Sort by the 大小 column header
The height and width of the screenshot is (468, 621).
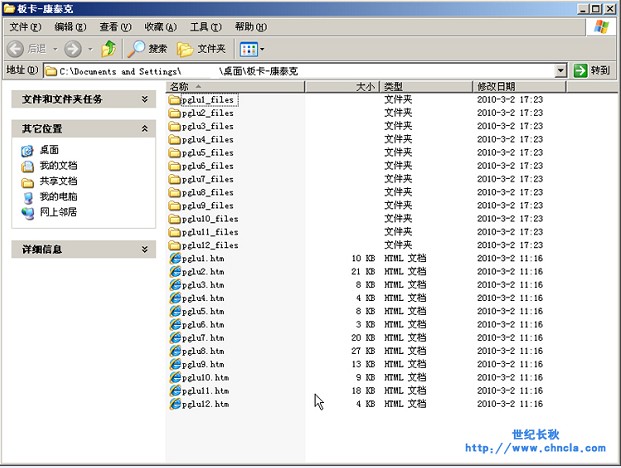pyautogui.click(x=342, y=87)
